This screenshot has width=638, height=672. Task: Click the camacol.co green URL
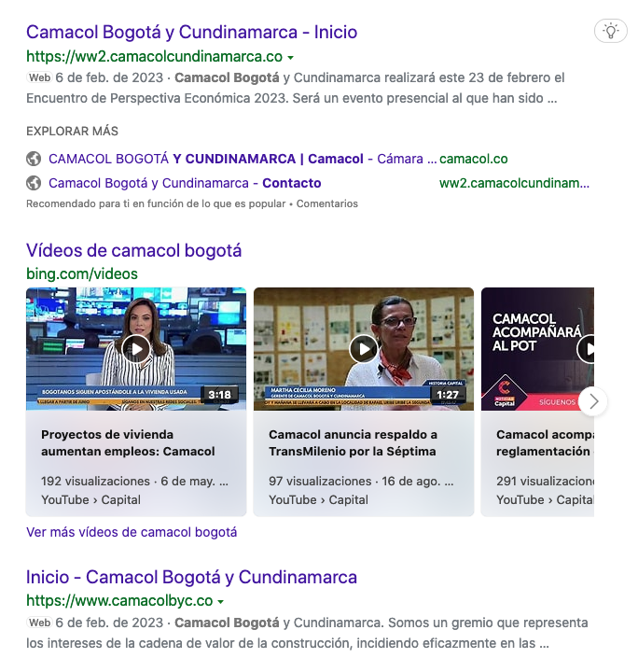[x=473, y=159]
